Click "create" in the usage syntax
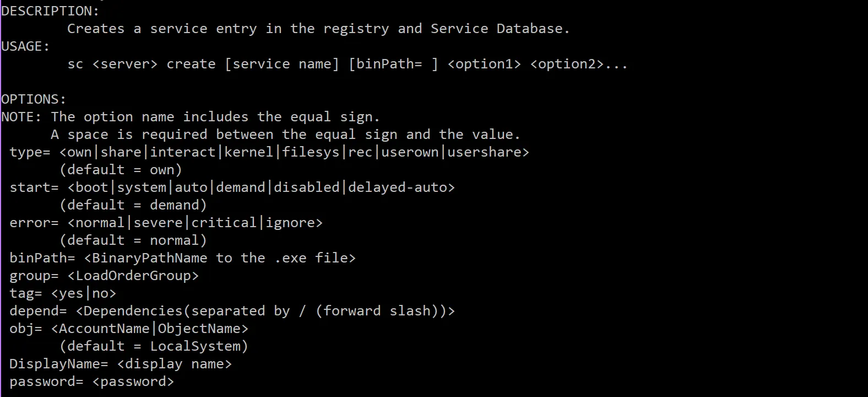The image size is (868, 397). click(x=191, y=64)
